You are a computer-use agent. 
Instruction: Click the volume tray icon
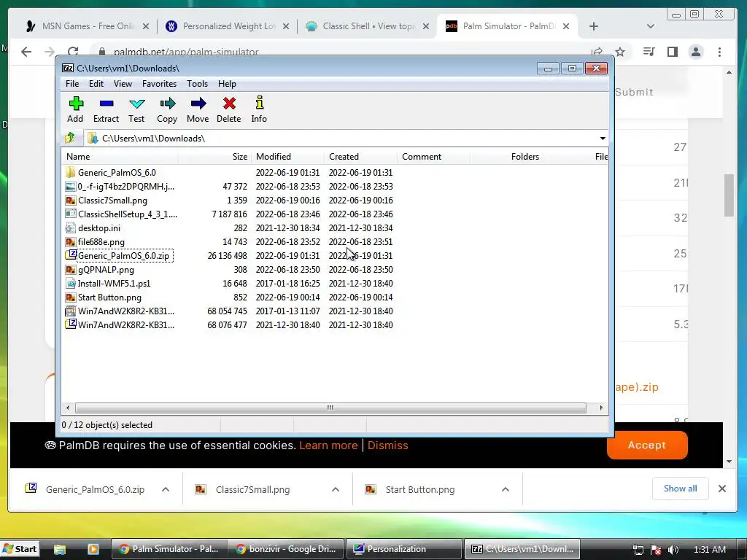(x=673, y=550)
